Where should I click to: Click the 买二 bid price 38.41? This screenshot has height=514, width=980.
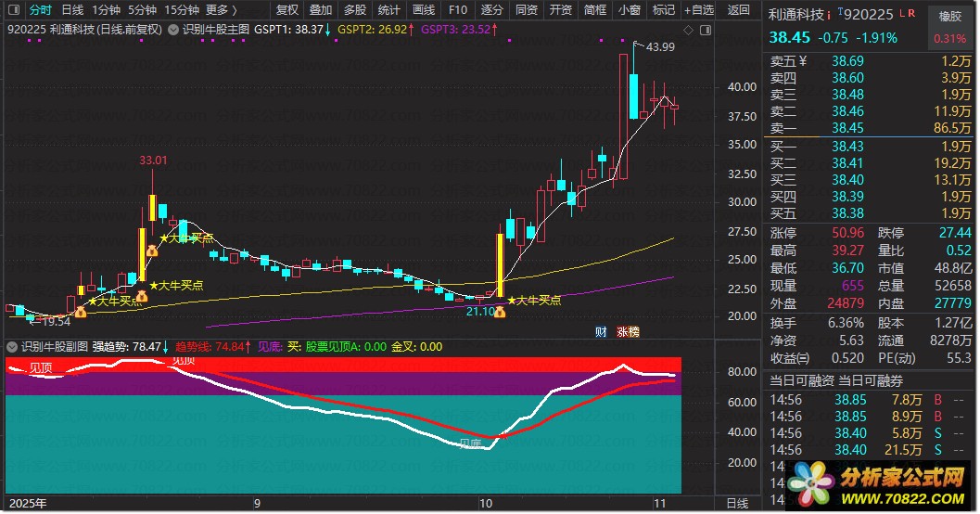tap(847, 163)
